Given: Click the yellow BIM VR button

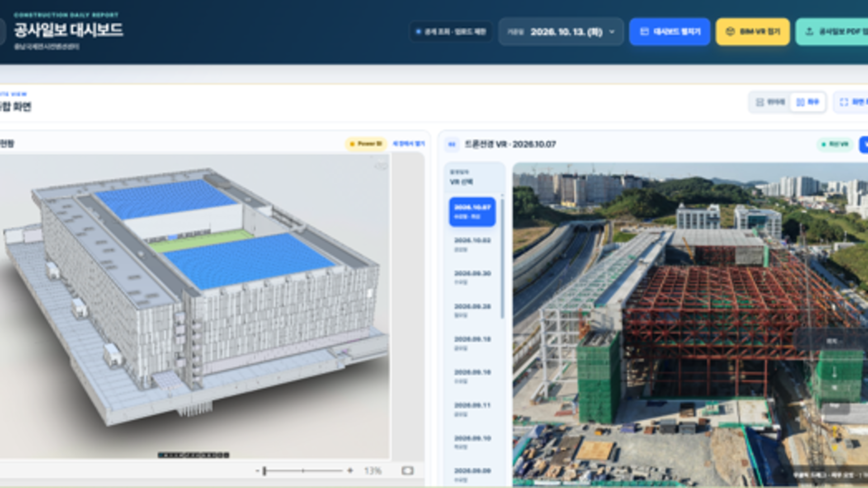Looking at the screenshot, I should click(753, 32).
